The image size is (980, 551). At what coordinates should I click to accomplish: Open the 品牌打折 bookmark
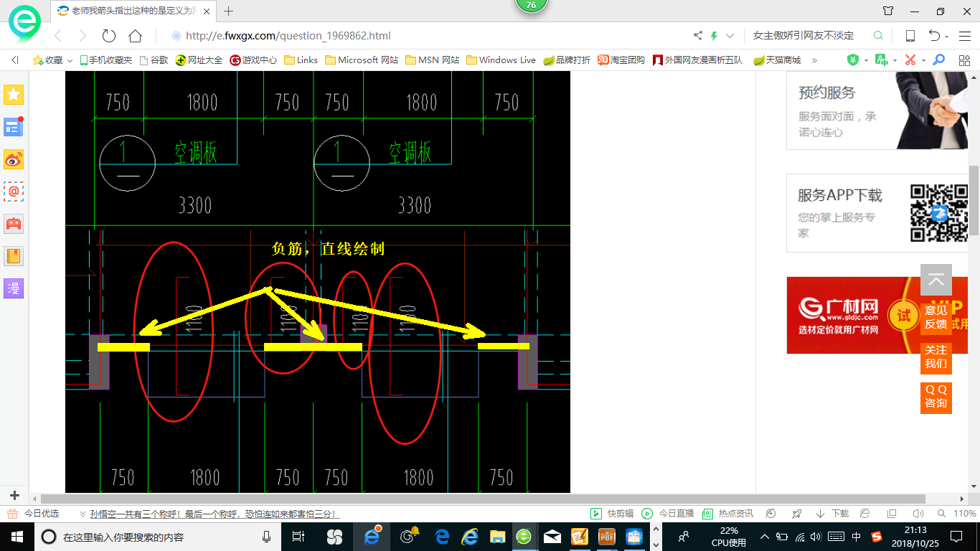[x=567, y=60]
